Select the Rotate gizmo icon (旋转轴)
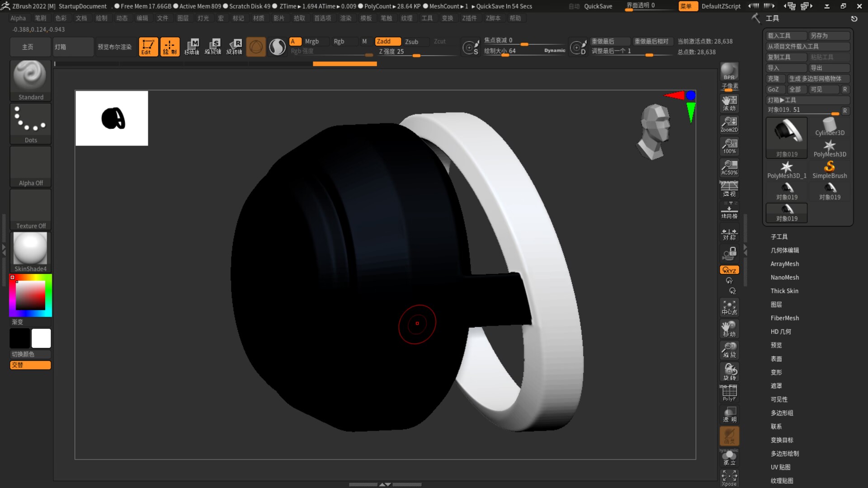The image size is (868, 488). pyautogui.click(x=234, y=47)
